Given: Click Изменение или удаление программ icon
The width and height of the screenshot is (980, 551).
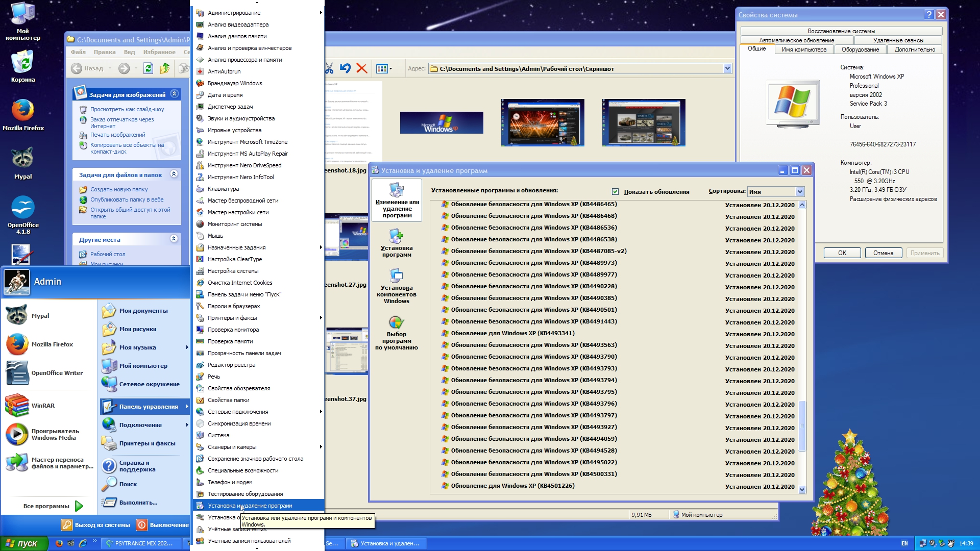Looking at the screenshot, I should pyautogui.click(x=397, y=201).
